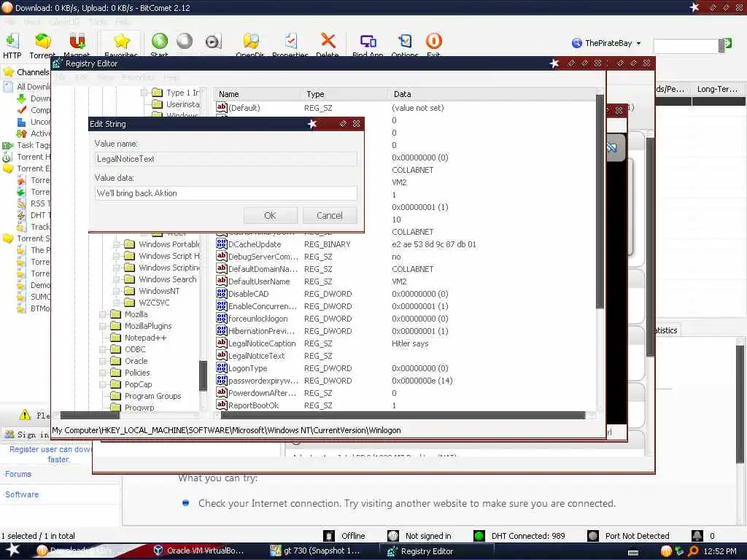Screen dimensions: 747x560
Task: Click the Sign in link in BitComet
Action: 32,435
